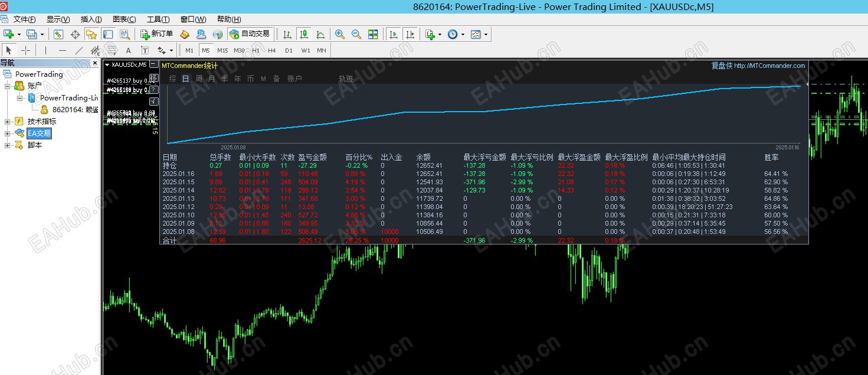This screenshot has height=375, width=868.
Task: Zoom out the chart
Action: click(x=356, y=34)
